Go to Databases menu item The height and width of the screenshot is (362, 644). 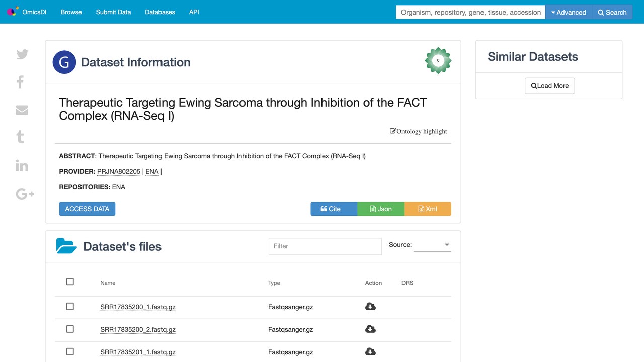(x=160, y=12)
